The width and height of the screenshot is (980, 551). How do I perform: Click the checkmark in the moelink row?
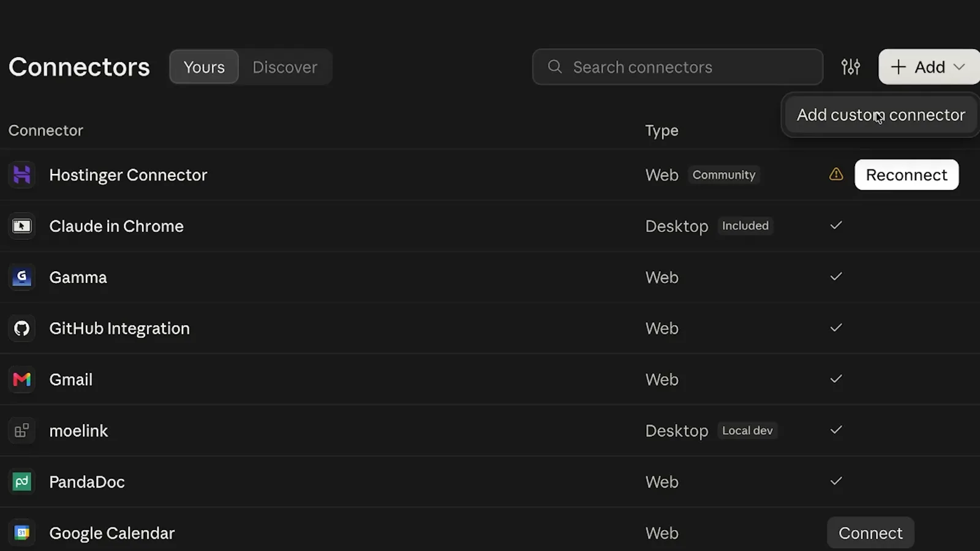point(836,430)
